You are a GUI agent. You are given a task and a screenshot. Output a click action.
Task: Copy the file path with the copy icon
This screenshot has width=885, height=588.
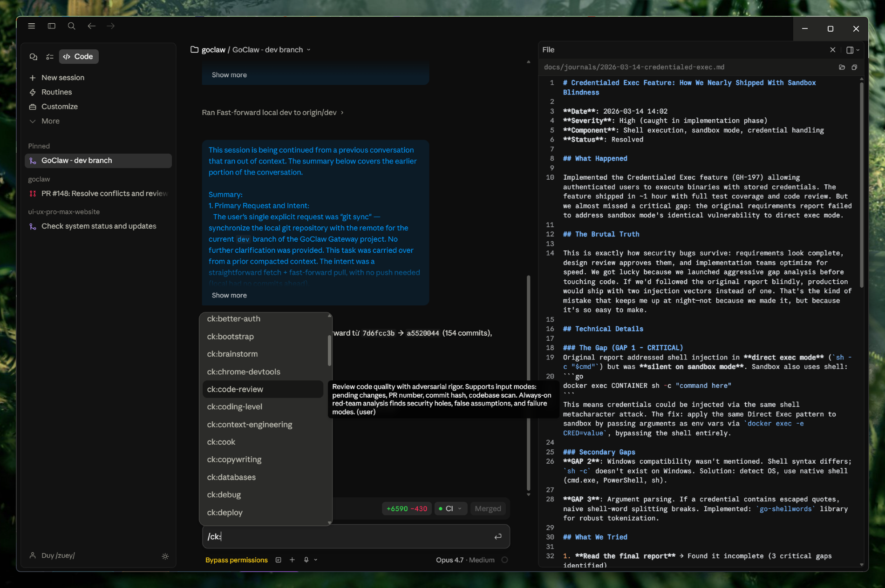(854, 68)
